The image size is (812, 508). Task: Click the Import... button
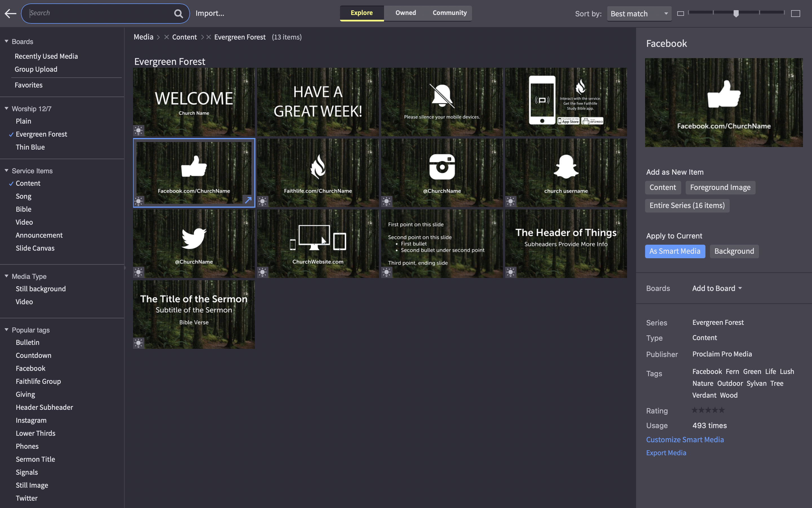coord(210,14)
